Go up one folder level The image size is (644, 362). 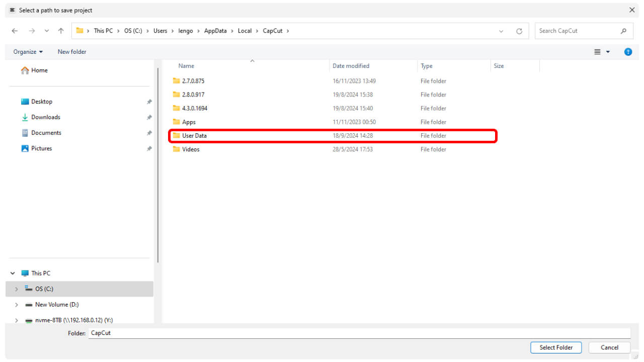tap(61, 31)
